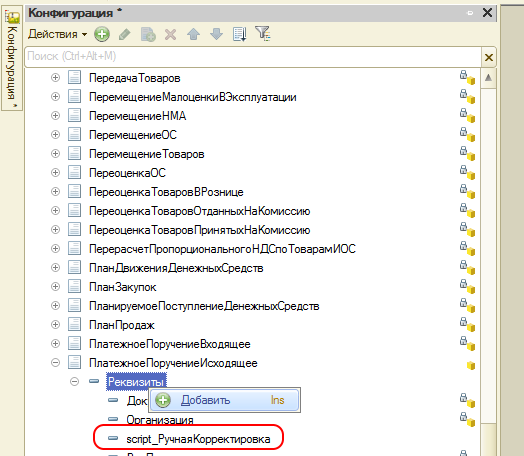Expand the ПеремещениеМалоценкиВЭксплуатации node
Screen dimensions: 524x456
click(55, 97)
